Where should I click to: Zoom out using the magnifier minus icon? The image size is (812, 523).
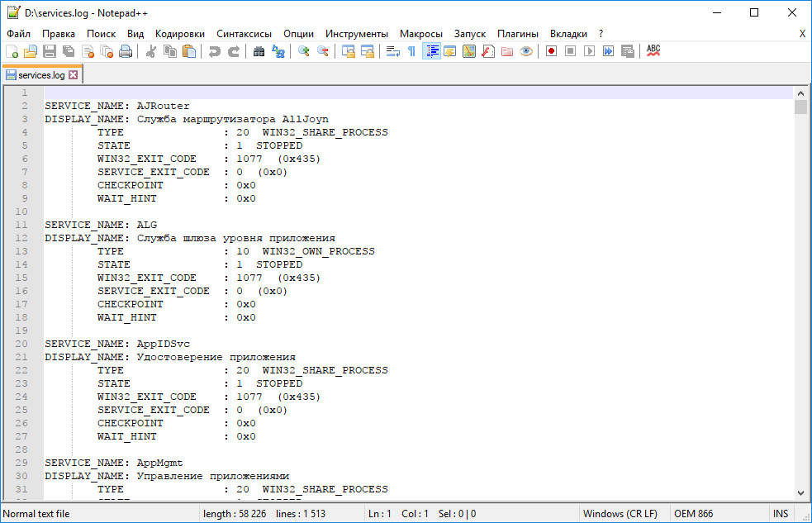click(x=323, y=51)
